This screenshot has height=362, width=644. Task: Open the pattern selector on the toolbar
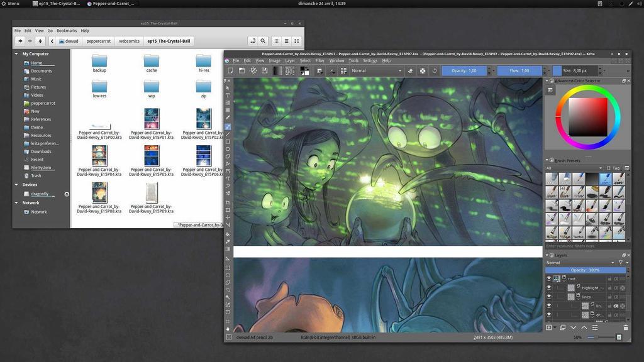click(x=289, y=70)
